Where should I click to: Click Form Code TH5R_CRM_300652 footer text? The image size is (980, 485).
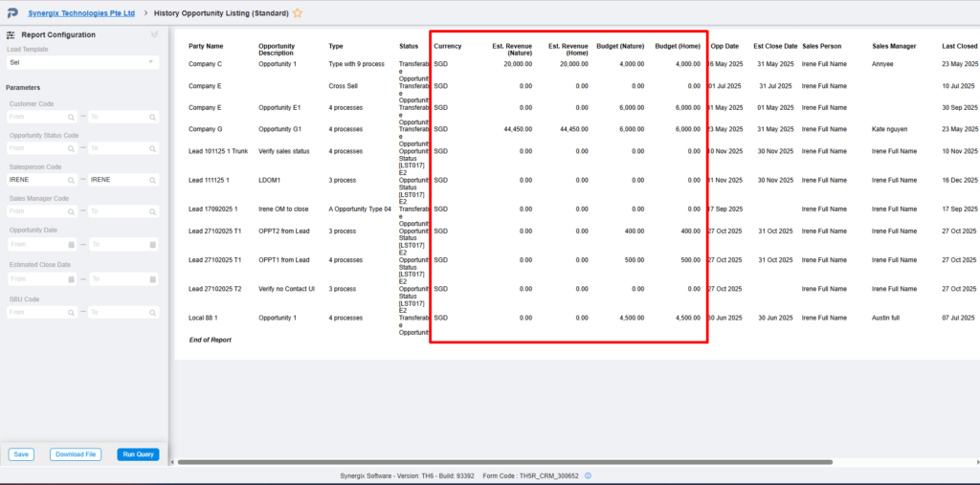coord(532,475)
